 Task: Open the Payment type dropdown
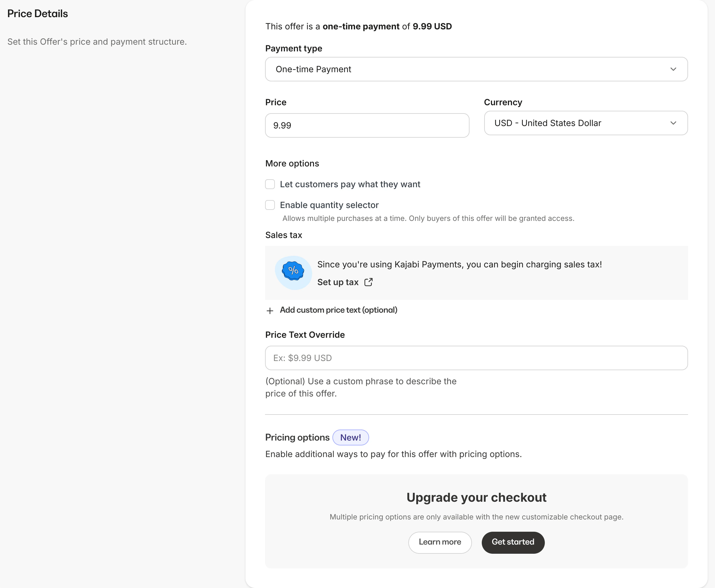click(x=476, y=69)
